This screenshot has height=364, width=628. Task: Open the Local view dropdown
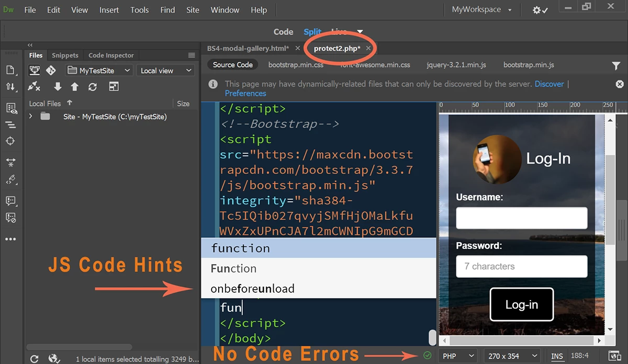tap(166, 71)
